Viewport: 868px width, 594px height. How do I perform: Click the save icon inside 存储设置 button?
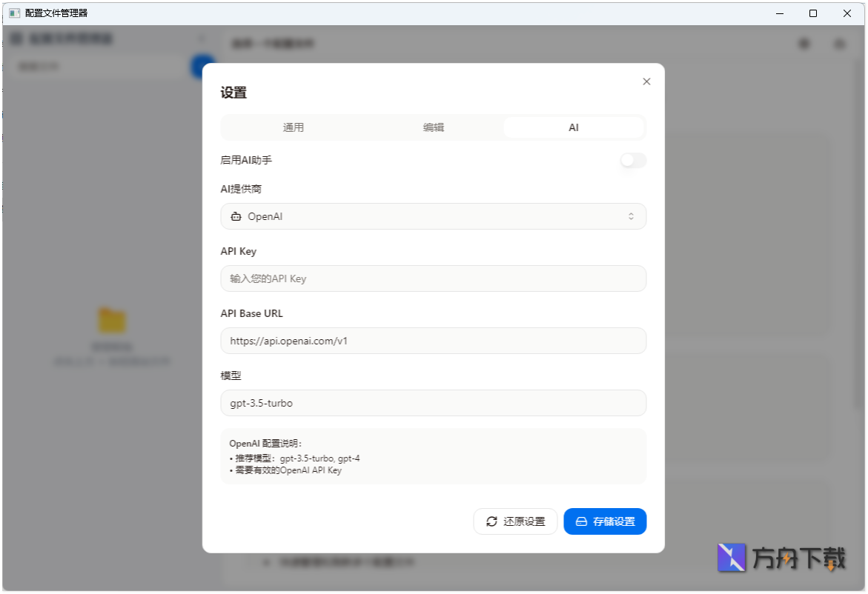[x=583, y=521]
